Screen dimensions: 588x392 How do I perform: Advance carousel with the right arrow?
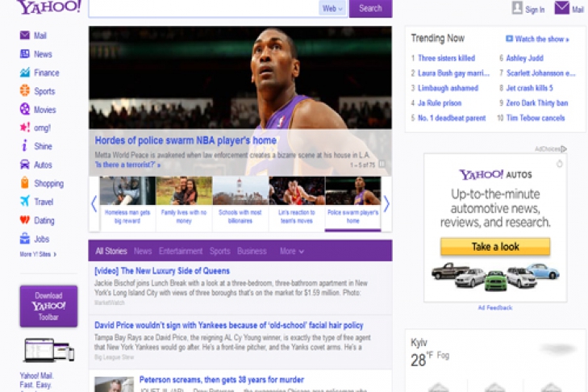click(x=386, y=203)
